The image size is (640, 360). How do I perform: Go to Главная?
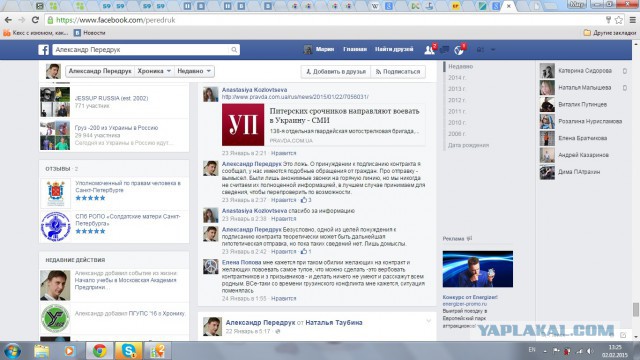(x=355, y=49)
